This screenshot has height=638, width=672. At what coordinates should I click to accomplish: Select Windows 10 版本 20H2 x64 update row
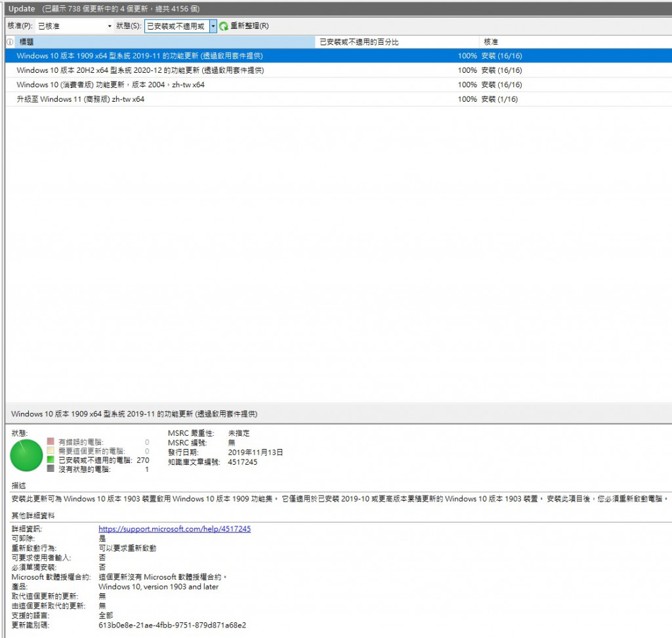339,70
